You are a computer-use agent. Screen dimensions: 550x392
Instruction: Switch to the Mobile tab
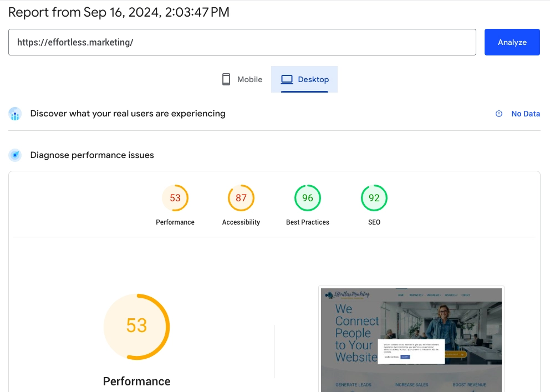coord(242,79)
